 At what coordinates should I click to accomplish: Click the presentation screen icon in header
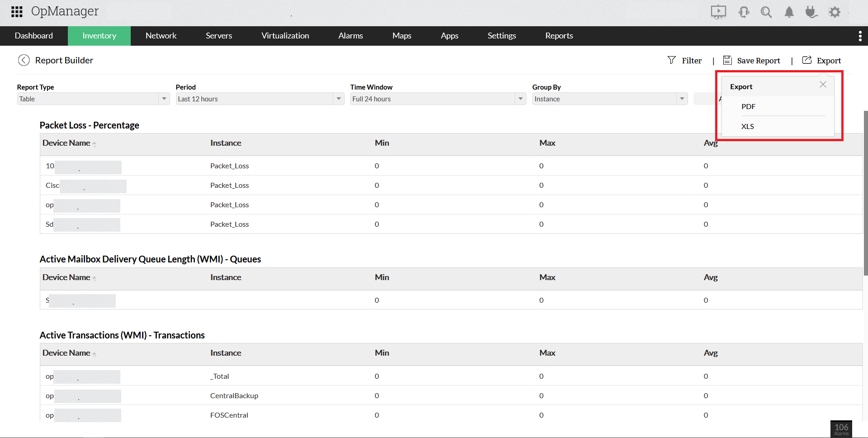tap(718, 12)
